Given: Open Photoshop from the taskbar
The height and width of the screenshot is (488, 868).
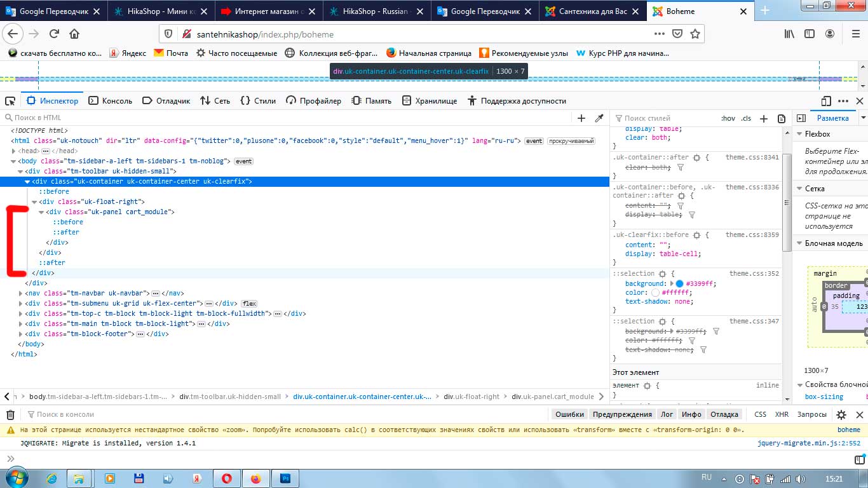Looking at the screenshot, I should (286, 478).
